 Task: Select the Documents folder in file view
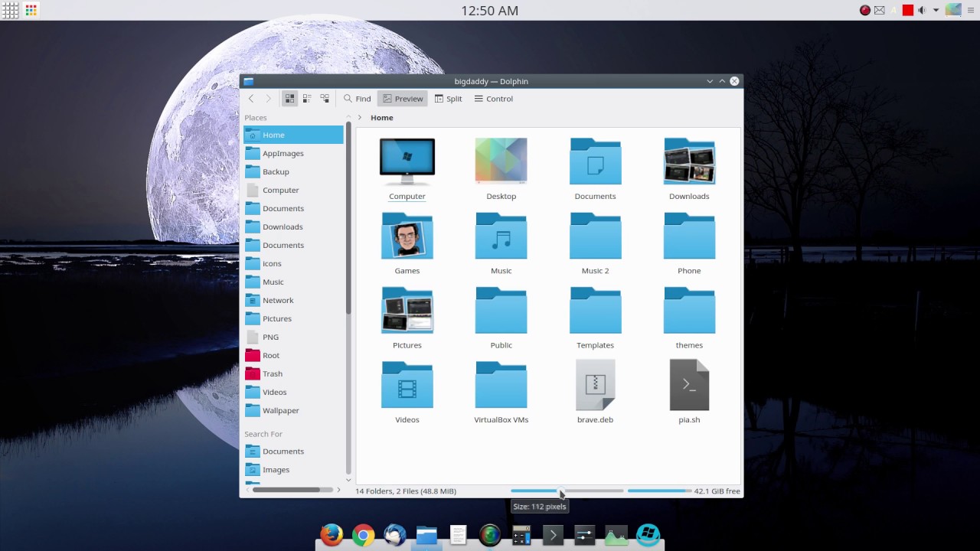point(596,161)
